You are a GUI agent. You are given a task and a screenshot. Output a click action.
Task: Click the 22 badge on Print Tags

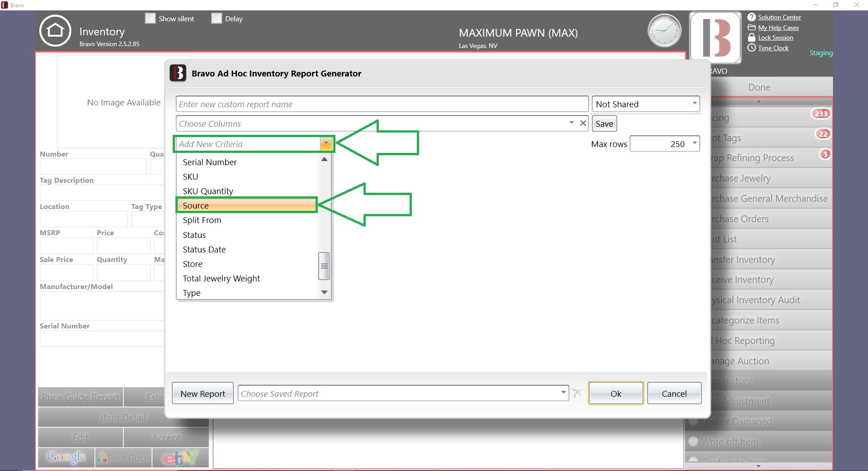(823, 134)
